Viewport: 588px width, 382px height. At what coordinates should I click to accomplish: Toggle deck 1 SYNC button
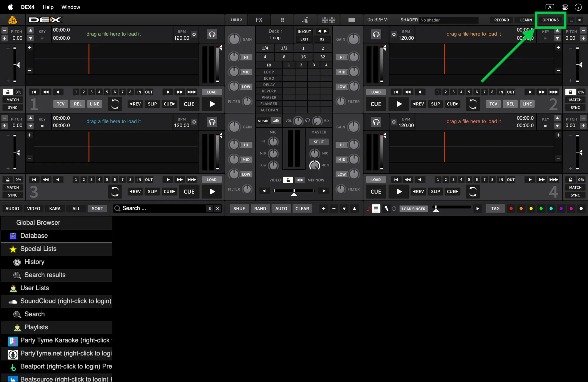coord(13,108)
